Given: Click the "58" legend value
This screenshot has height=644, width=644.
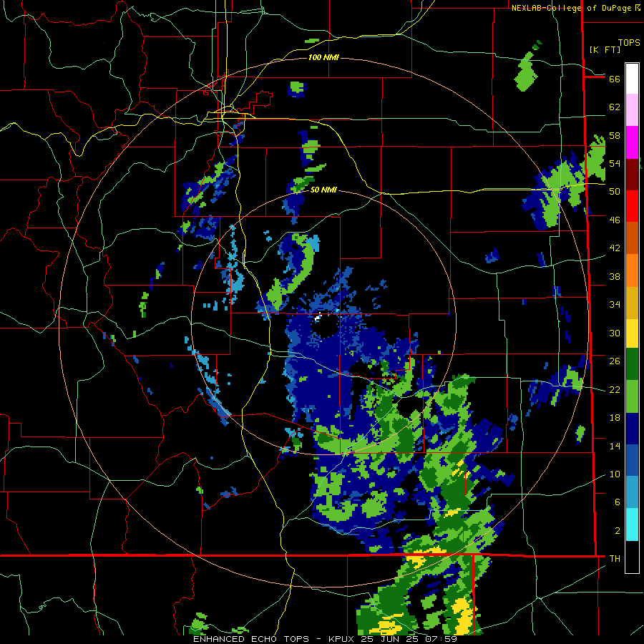Looking at the screenshot, I should coord(615,135).
